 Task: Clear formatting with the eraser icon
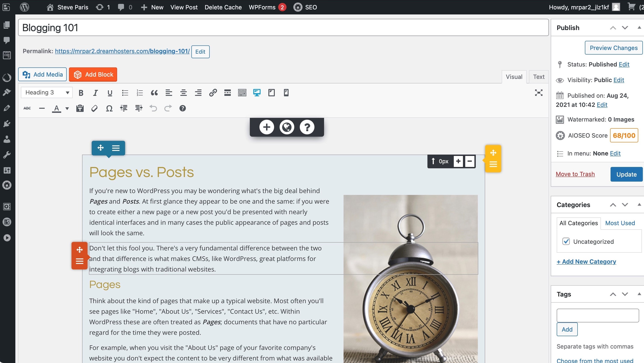click(x=94, y=108)
